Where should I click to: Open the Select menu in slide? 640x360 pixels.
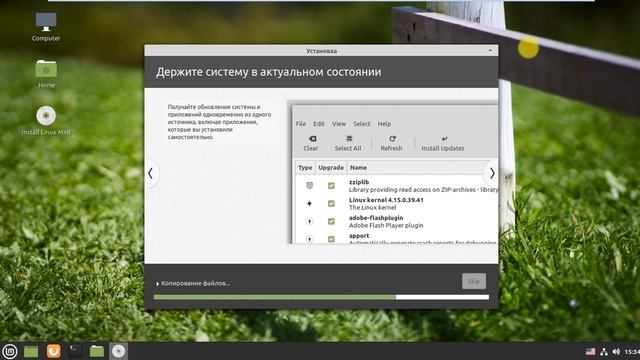(x=362, y=124)
